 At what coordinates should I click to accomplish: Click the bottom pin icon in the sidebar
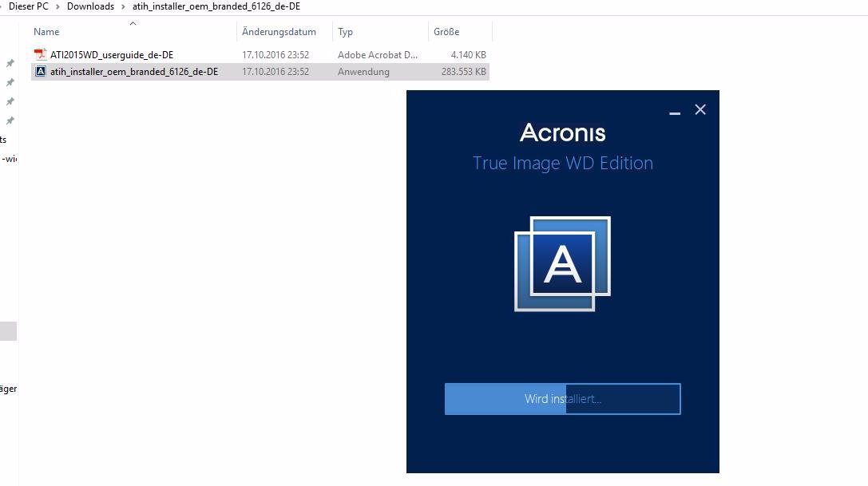pyautogui.click(x=10, y=121)
